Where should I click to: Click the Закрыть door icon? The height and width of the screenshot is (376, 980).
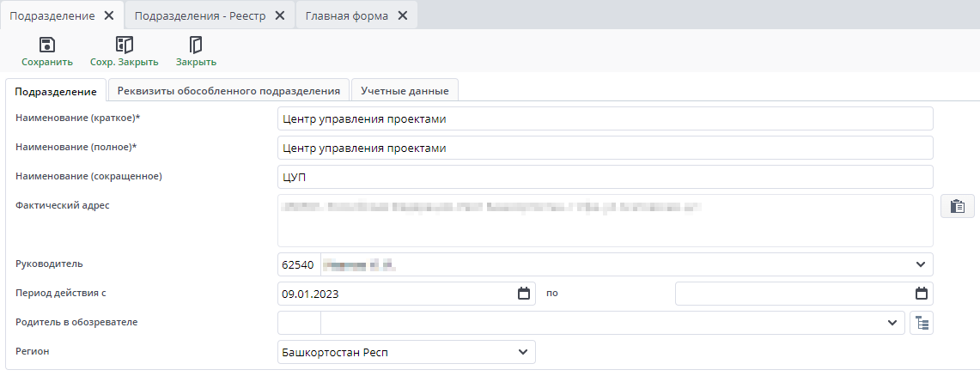pos(196,45)
